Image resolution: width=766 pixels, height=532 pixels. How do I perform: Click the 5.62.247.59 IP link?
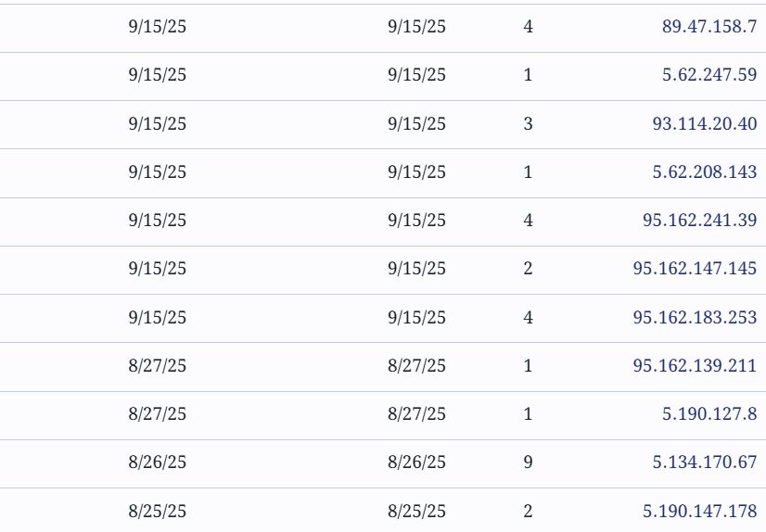(709, 75)
